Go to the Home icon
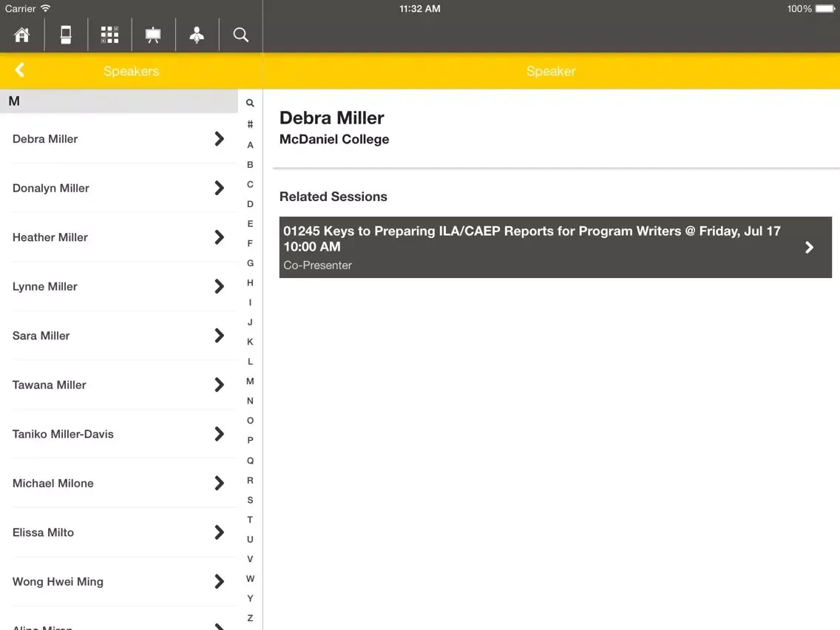Viewport: 840px width, 630px height. (x=22, y=35)
